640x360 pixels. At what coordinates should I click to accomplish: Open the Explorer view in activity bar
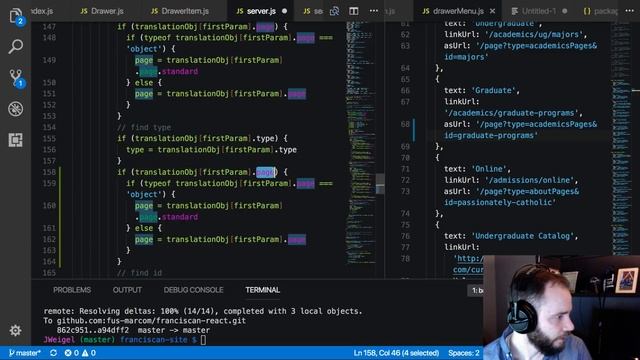pyautogui.click(x=16, y=16)
